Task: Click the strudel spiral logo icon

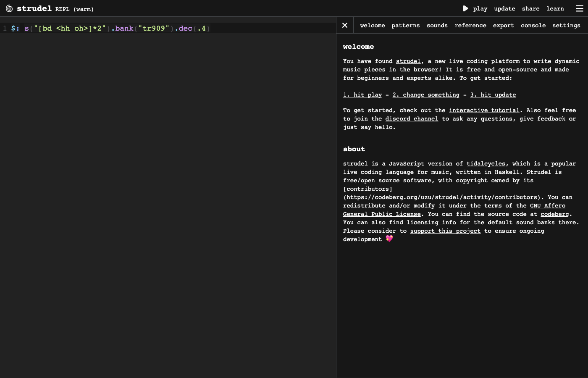Action: coord(9,8)
